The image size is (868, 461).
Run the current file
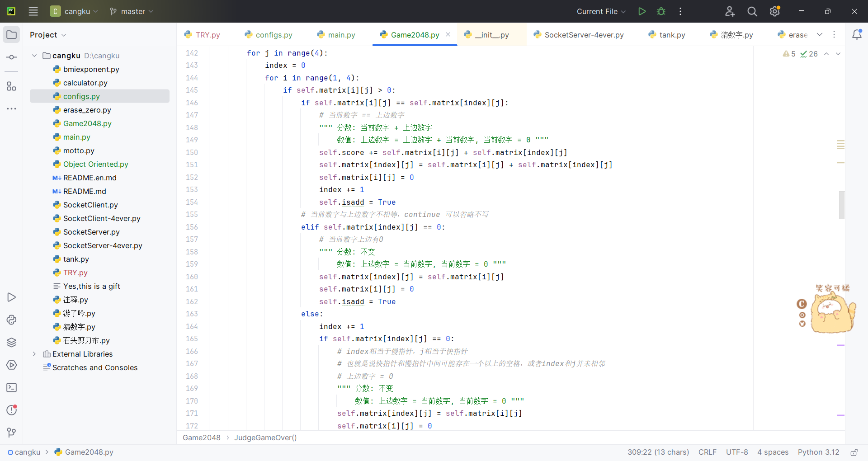coord(642,11)
